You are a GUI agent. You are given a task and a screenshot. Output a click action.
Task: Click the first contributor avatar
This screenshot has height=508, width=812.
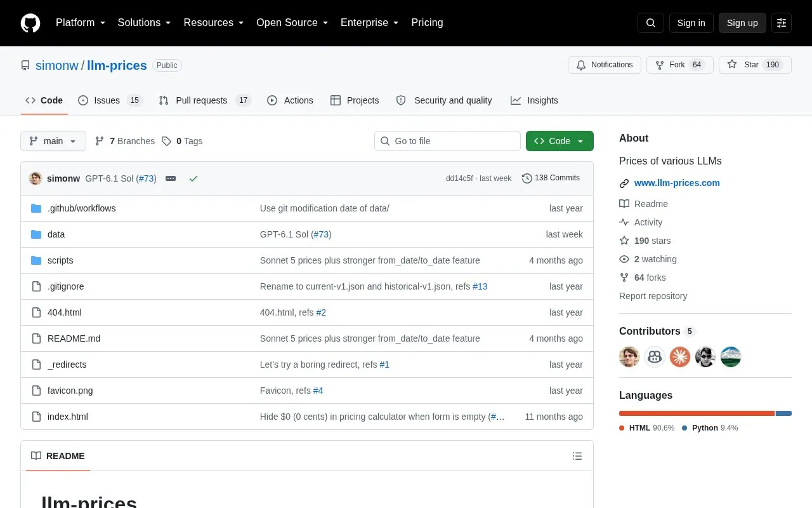(629, 357)
